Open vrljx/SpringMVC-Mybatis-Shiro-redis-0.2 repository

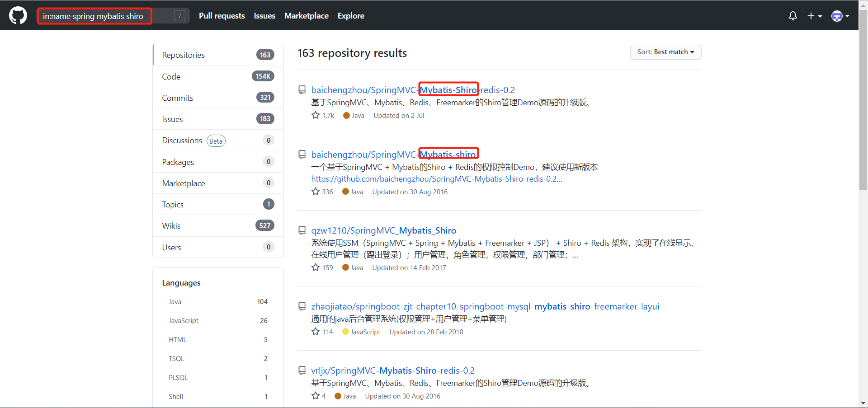(x=393, y=370)
